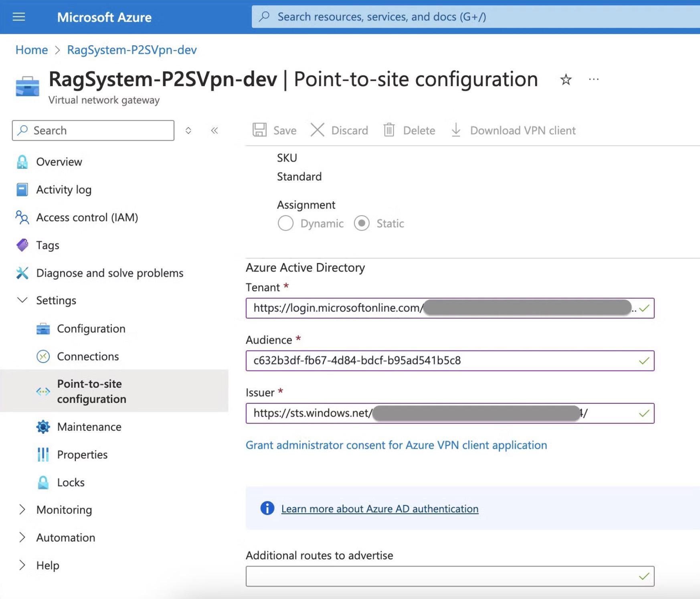Click the purple Tags icon

coord(22,245)
